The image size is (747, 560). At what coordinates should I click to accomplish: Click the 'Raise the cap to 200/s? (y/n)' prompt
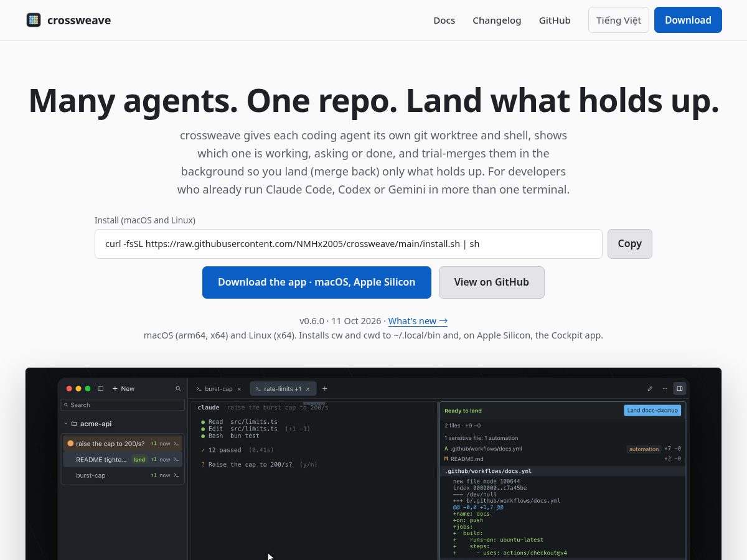click(x=259, y=464)
